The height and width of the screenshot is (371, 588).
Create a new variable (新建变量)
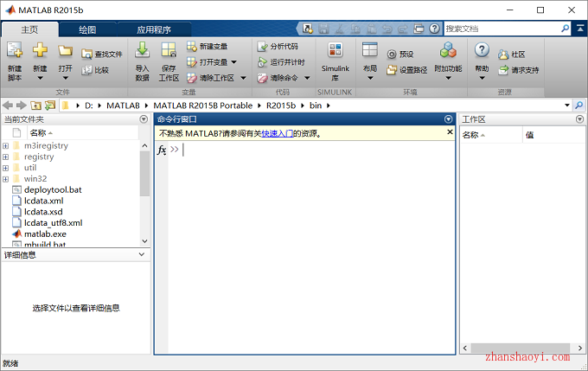pyautogui.click(x=207, y=46)
